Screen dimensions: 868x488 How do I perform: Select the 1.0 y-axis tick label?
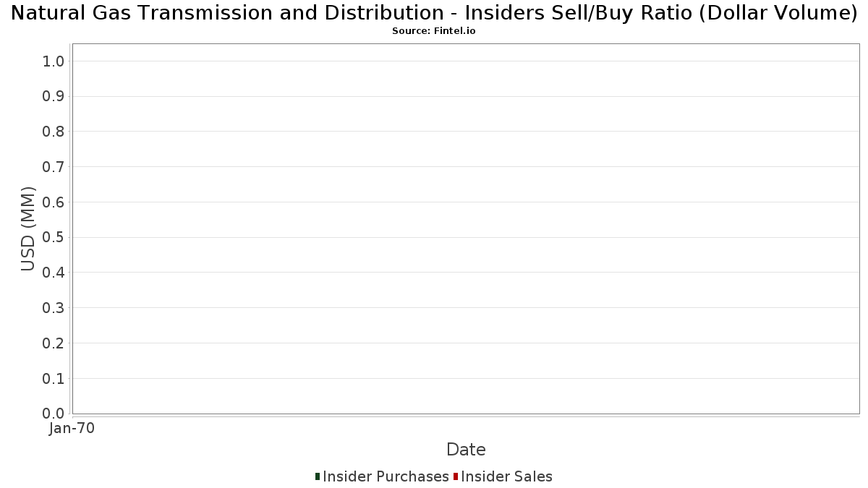54,61
